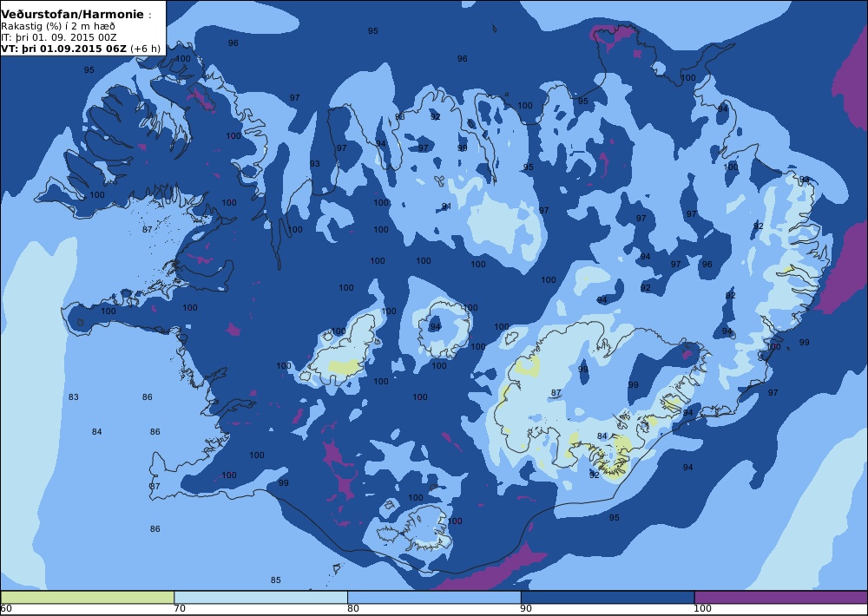Click the '85' humidity value on the map
The width and height of the screenshot is (868, 616).
pyautogui.click(x=276, y=580)
